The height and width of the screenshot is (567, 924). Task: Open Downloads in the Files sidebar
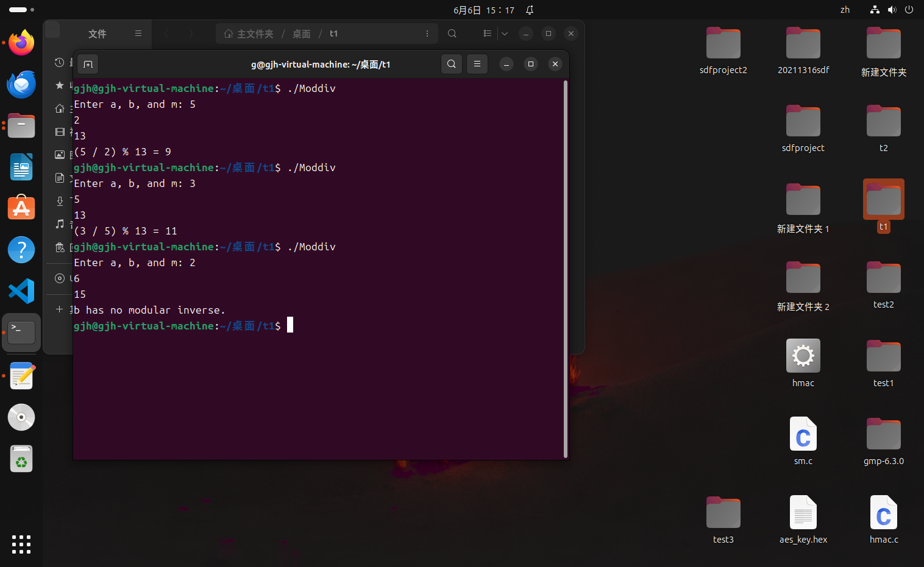(60, 201)
